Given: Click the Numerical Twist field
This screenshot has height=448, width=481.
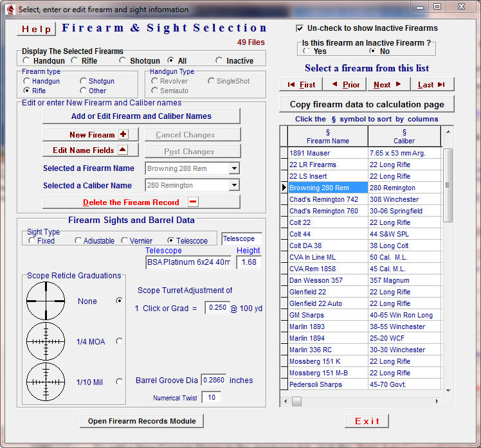Looking at the screenshot, I should [212, 397].
